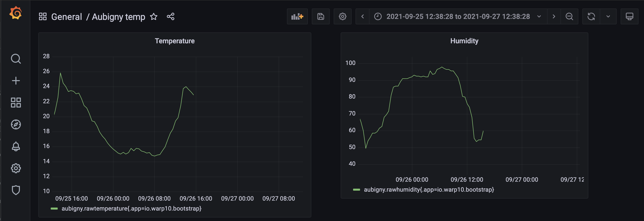Open the time range picker dropdown
The image size is (644, 221).
pyautogui.click(x=458, y=16)
